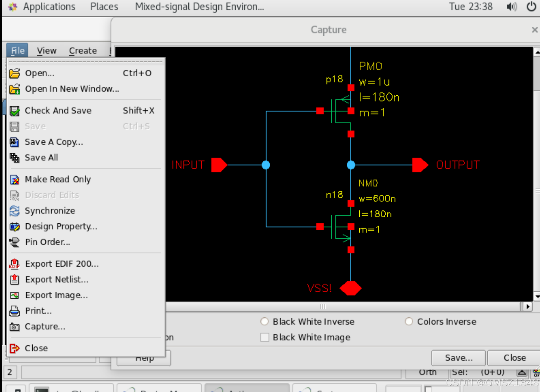Click the Save A Copy icon
540x392 pixels.
(x=14, y=142)
